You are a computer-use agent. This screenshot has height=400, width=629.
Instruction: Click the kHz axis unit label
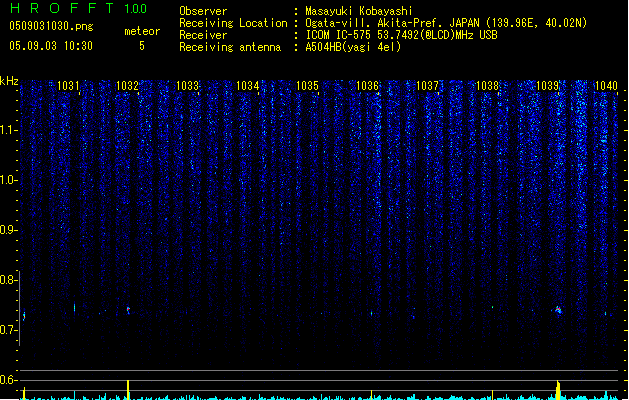[x=9, y=81]
